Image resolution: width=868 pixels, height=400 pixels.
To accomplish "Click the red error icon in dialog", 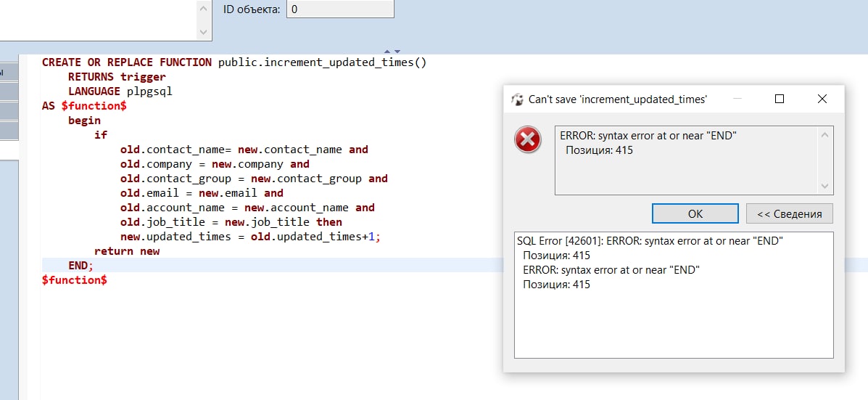I will point(528,139).
